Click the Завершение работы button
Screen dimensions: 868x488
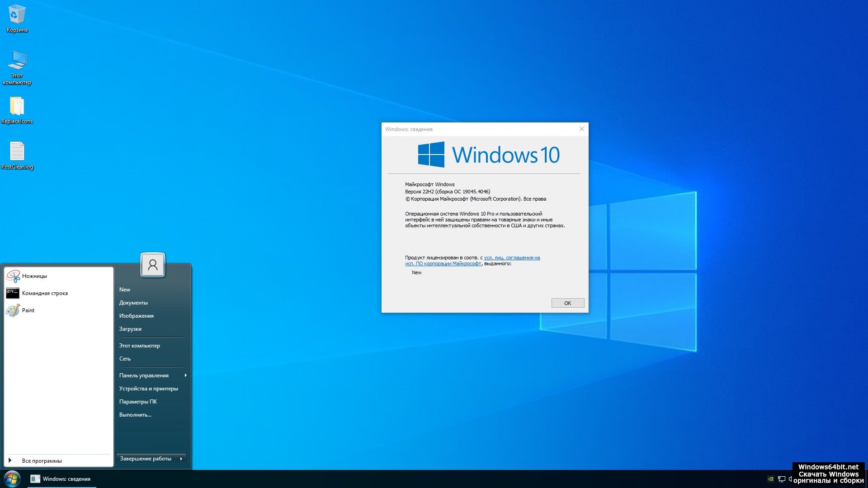tap(146, 459)
